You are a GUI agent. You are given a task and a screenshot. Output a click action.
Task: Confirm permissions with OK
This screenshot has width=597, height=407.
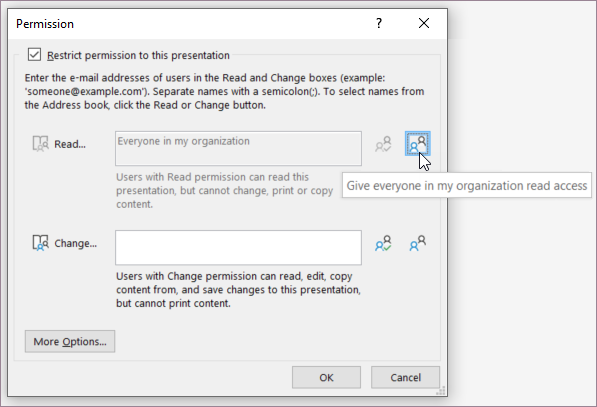326,377
